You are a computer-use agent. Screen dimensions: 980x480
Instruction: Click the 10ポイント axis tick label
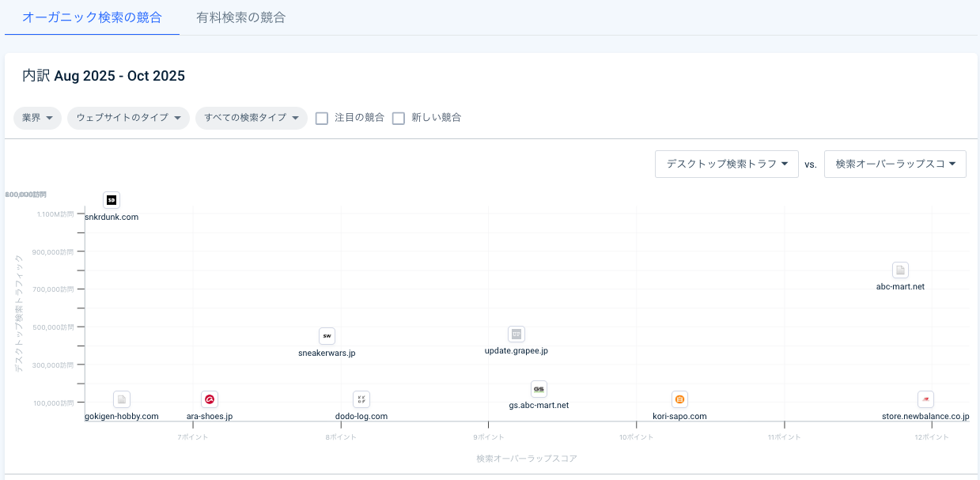[636, 437]
